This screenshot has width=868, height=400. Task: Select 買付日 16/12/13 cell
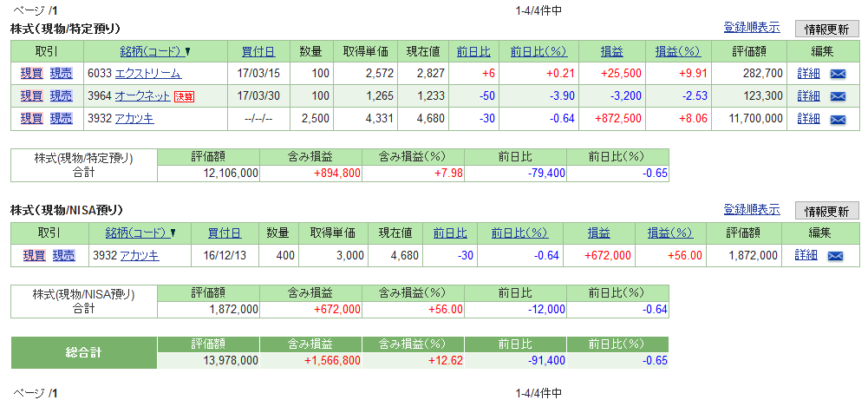point(225,256)
